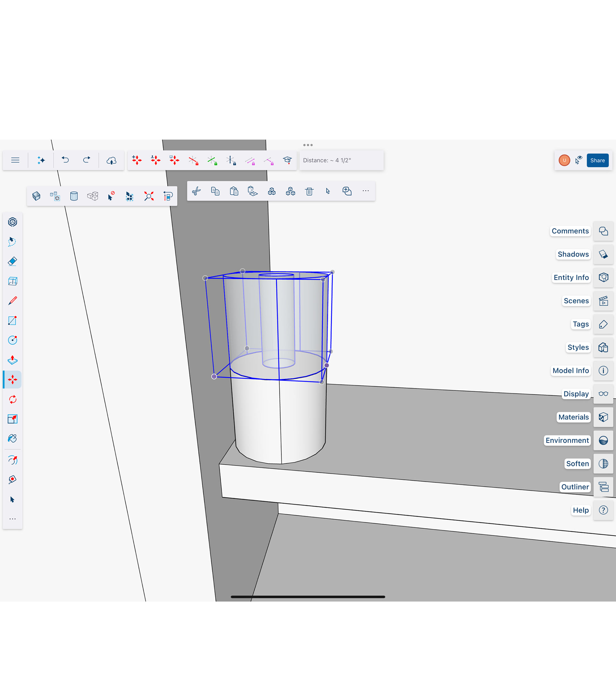Select the Pencil line tool
616x697 pixels.
(12, 301)
